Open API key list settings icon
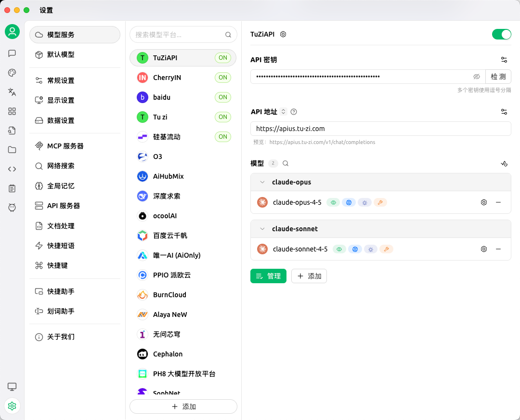This screenshot has width=520, height=420. tap(504, 60)
